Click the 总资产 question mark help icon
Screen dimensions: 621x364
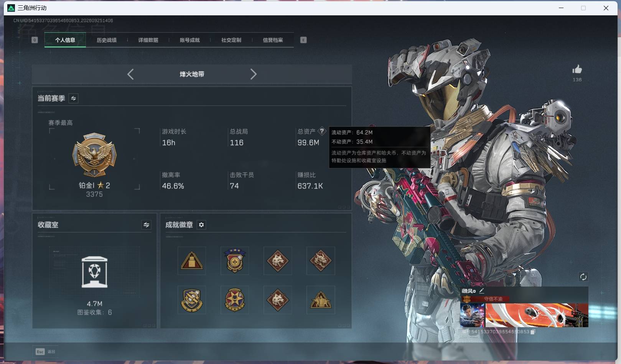click(322, 131)
